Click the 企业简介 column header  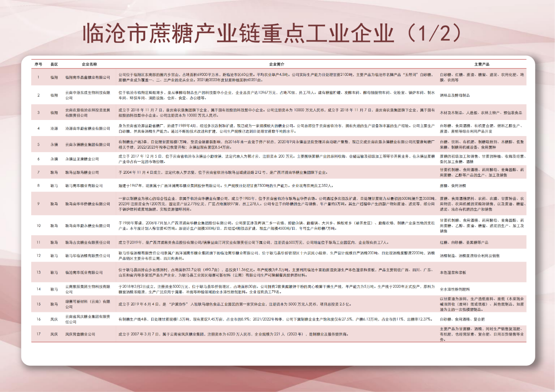point(276,64)
